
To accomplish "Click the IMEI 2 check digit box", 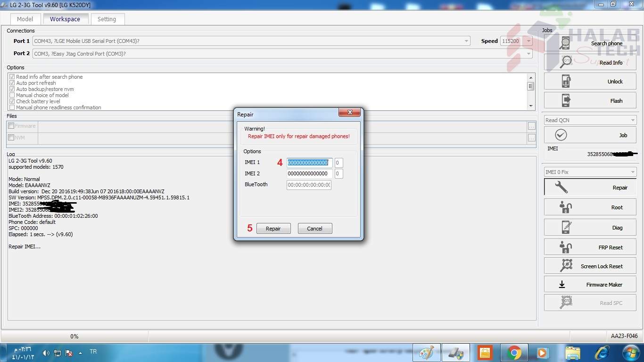I will [x=339, y=173].
